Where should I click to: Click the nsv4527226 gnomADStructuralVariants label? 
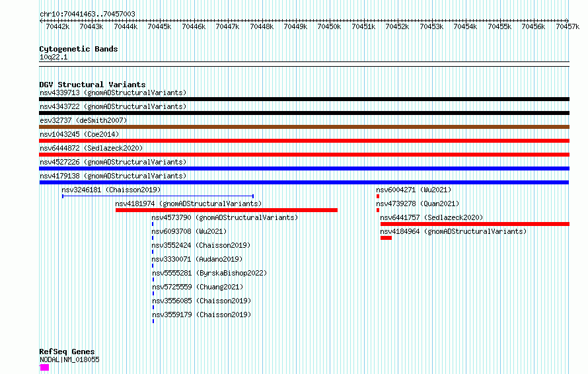(113, 162)
